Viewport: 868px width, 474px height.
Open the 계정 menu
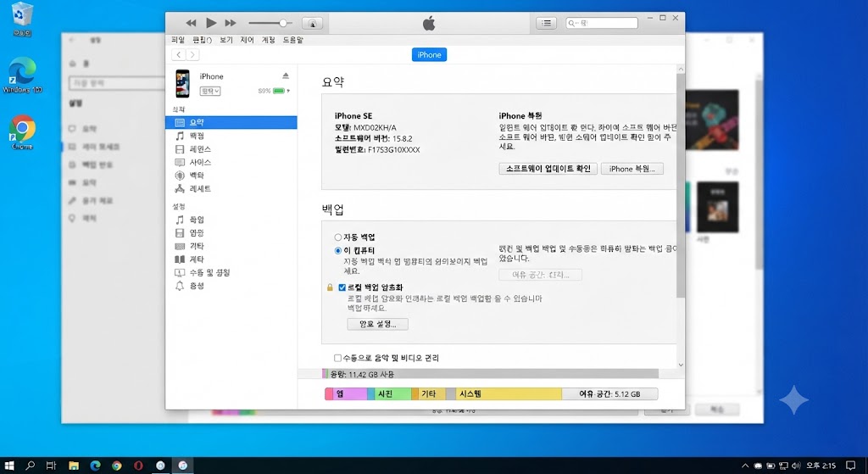coord(269,40)
